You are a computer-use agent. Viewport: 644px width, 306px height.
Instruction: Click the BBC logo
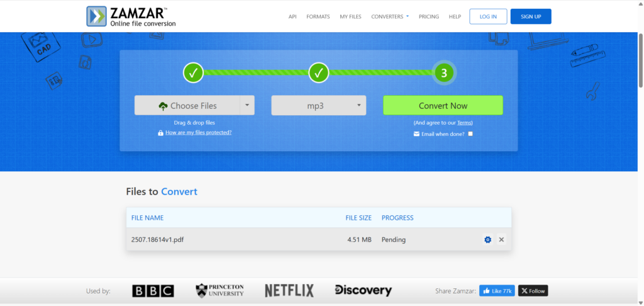click(153, 291)
